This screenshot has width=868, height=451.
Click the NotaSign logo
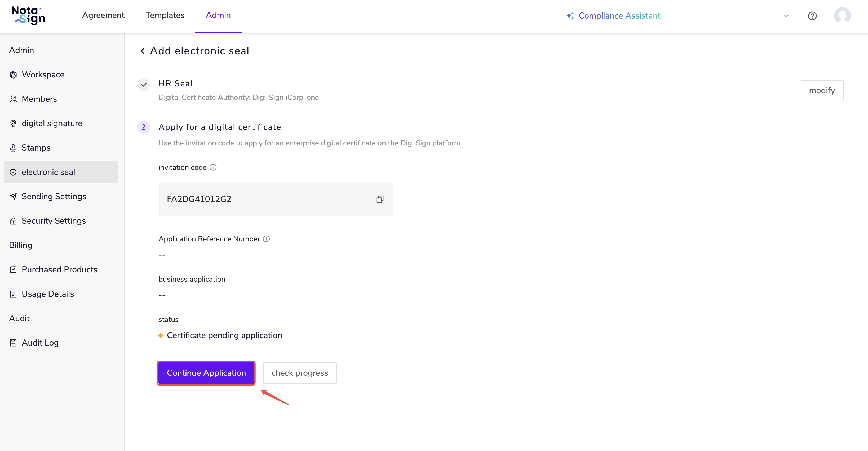pos(28,16)
